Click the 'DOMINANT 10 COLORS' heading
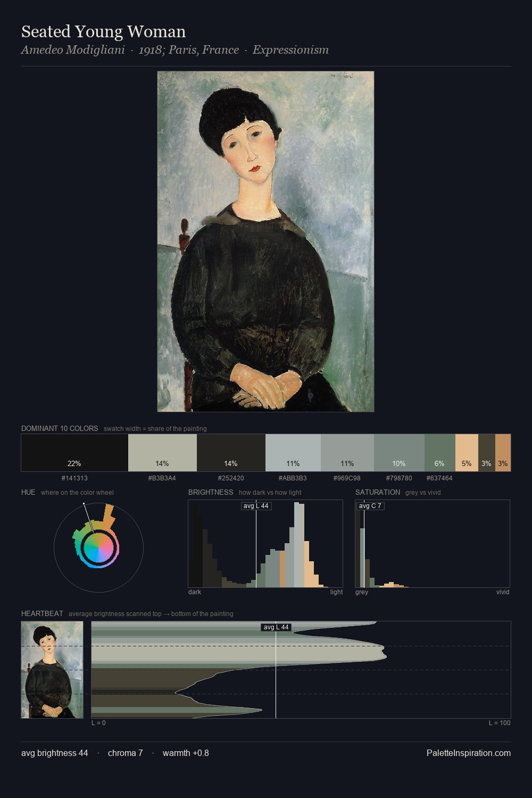532x798 pixels. 60,428
